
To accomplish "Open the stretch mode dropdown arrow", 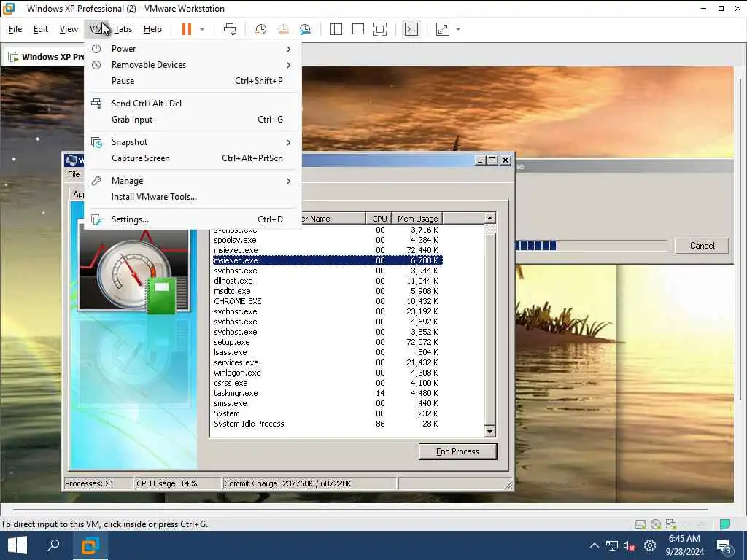I will (458, 29).
